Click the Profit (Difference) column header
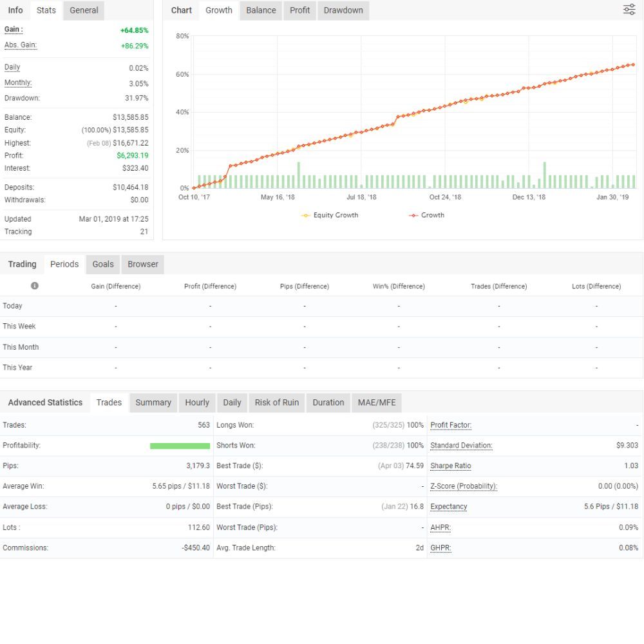The image size is (644, 644). click(211, 287)
